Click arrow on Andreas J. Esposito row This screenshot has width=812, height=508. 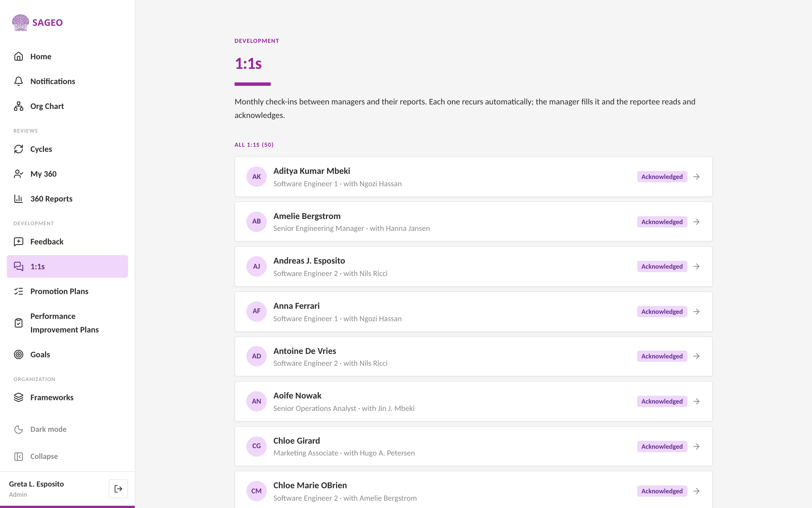coord(697,266)
